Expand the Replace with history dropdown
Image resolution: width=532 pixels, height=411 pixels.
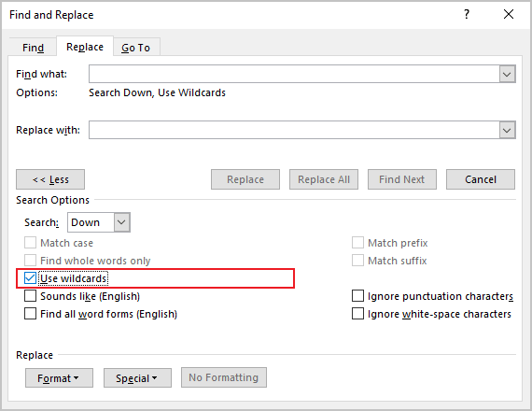(x=507, y=130)
